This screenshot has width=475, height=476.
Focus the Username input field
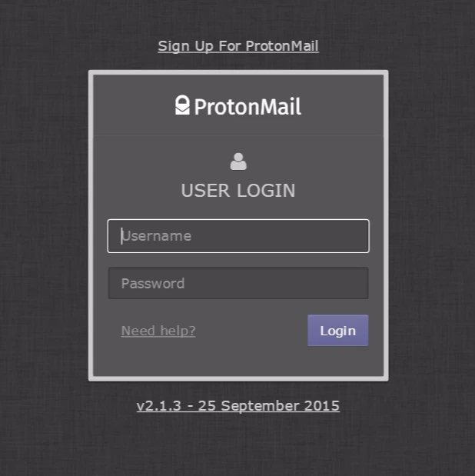coord(238,236)
